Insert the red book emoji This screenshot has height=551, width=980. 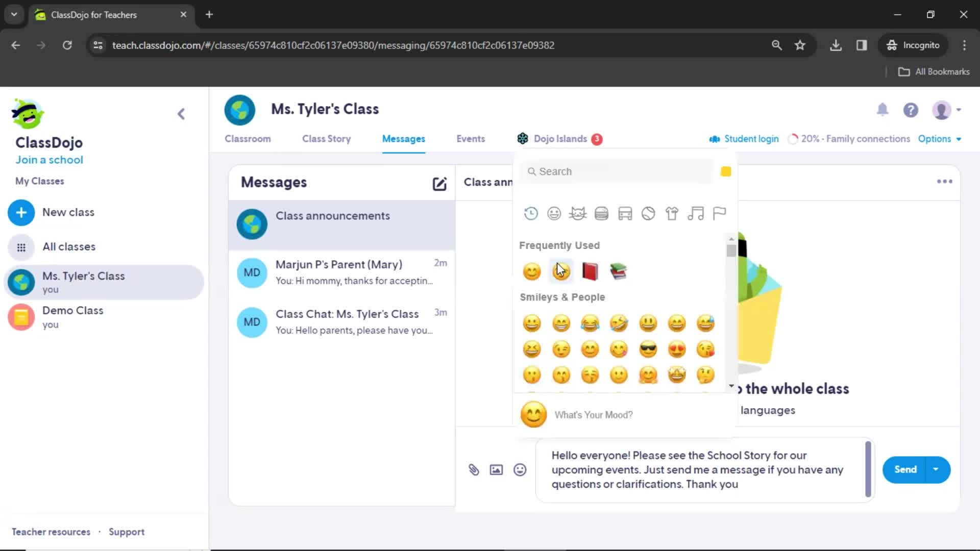[x=590, y=271]
